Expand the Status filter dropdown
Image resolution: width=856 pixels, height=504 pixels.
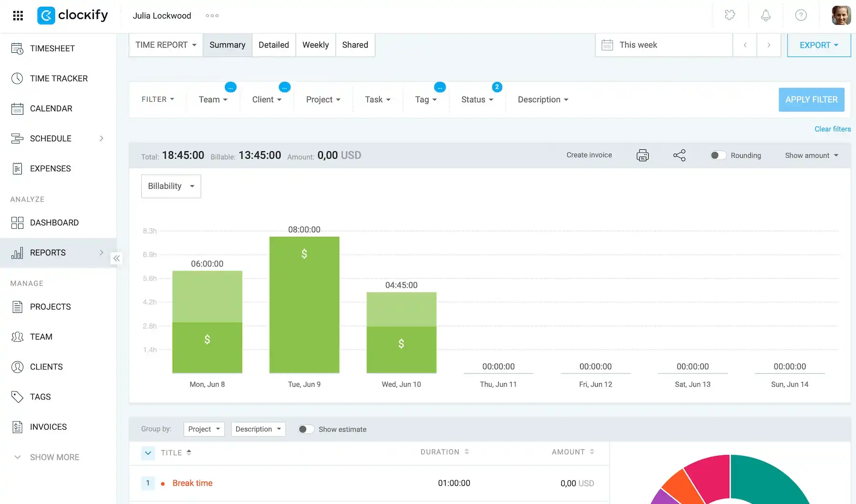pyautogui.click(x=477, y=99)
